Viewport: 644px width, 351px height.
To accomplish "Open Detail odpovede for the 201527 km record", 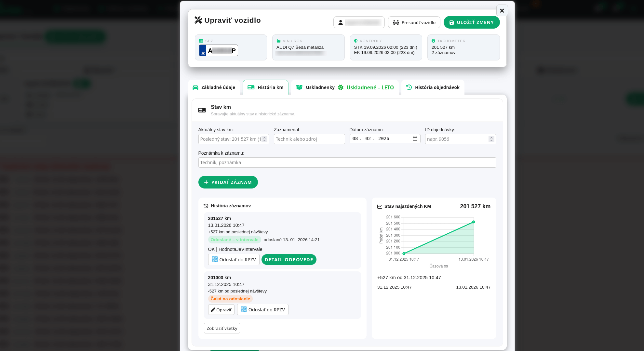I will 289,260.
